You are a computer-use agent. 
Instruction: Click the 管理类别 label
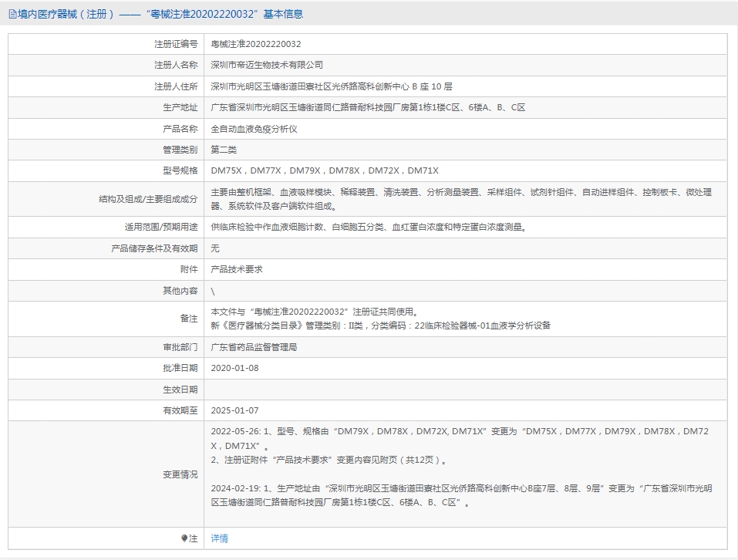coord(180,150)
